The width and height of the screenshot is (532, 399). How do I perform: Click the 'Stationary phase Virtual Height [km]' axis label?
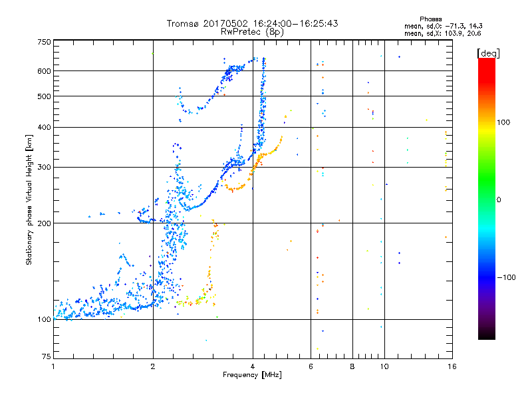(29, 199)
